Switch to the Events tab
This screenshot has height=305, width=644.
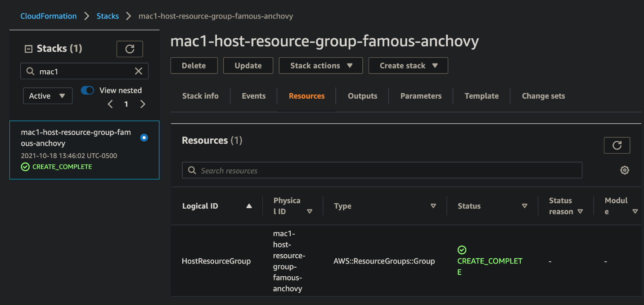click(x=254, y=96)
